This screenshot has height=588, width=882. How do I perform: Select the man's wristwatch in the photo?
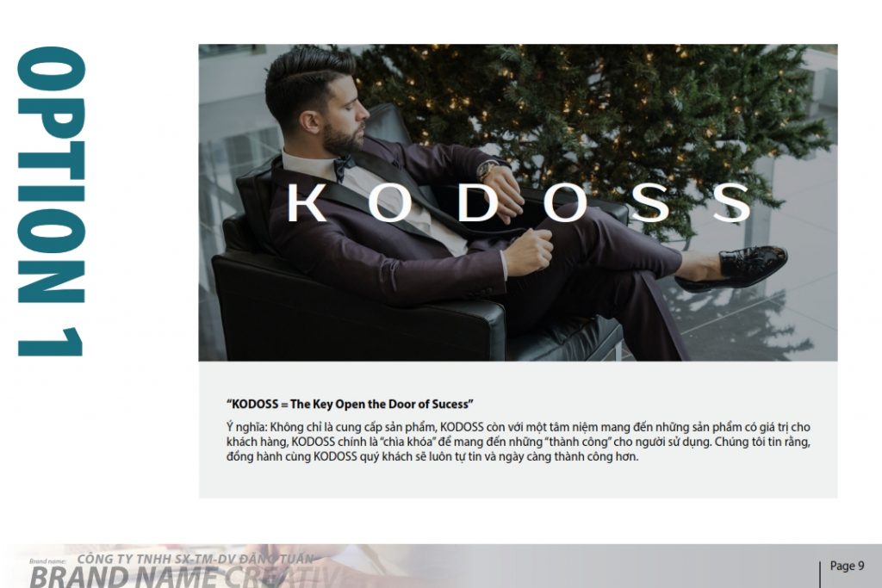click(486, 169)
